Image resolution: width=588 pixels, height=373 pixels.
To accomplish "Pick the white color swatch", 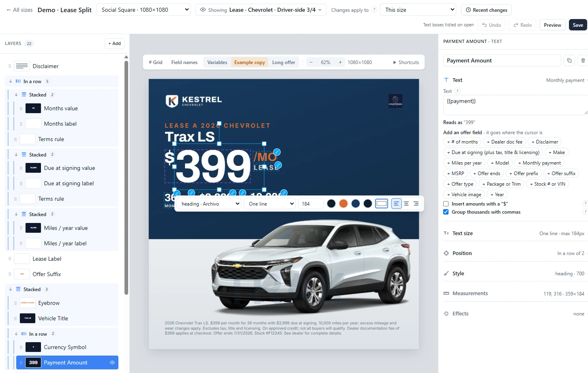I will 382,204.
